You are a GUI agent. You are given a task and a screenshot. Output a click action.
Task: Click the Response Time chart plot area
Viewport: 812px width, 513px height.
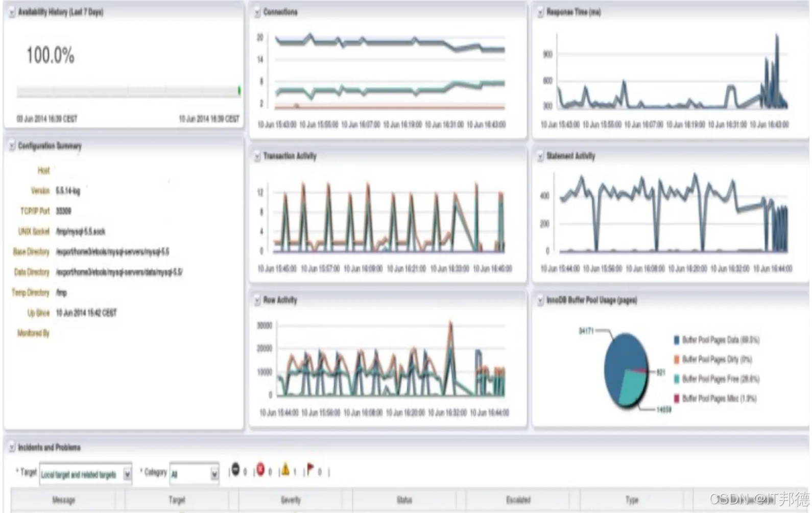point(672,72)
